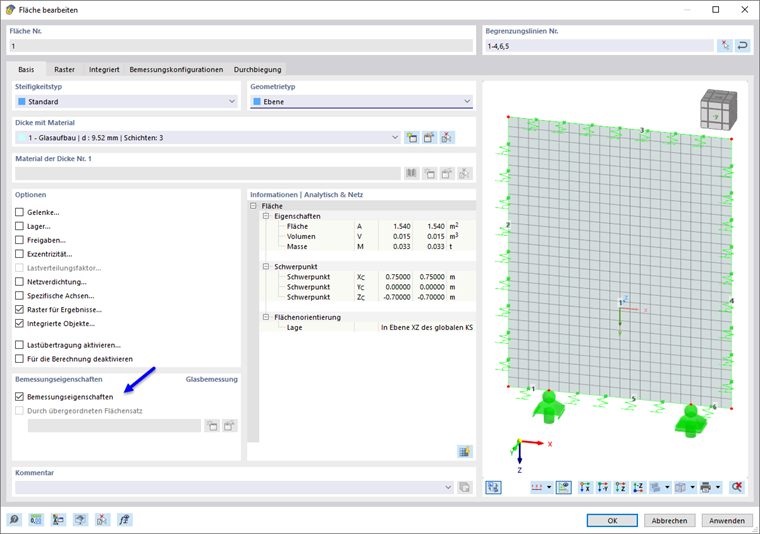This screenshot has width=760, height=534.
Task: Collapse the Flächenorientierung node
Action: point(266,317)
